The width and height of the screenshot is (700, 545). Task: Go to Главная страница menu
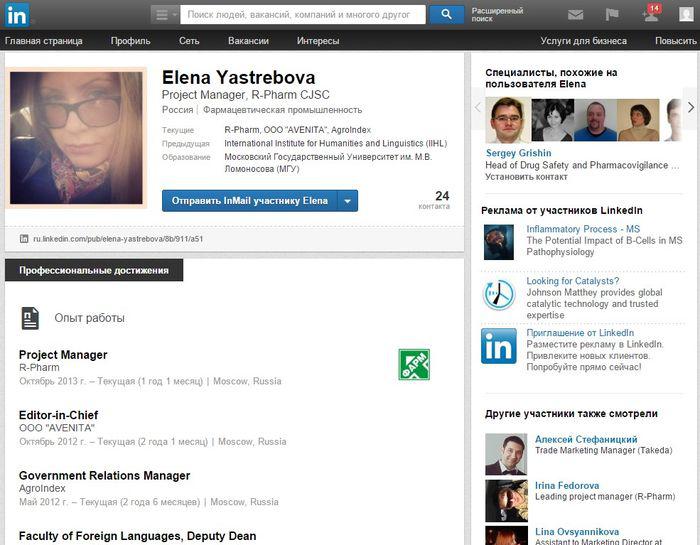click(44, 41)
